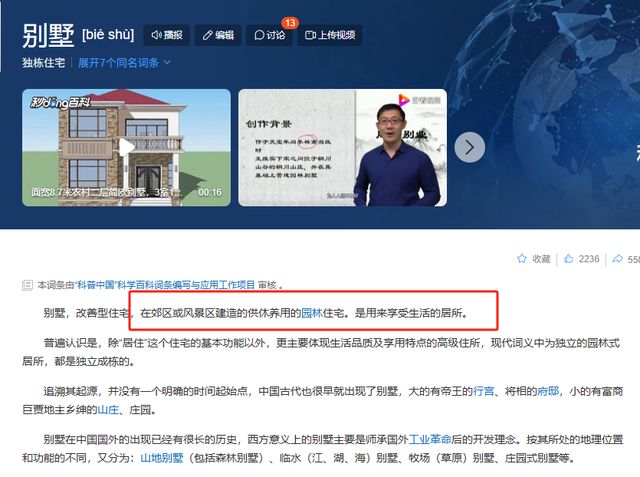Click the 播报 audio speaker button
This screenshot has width=640, height=477.
(x=167, y=35)
